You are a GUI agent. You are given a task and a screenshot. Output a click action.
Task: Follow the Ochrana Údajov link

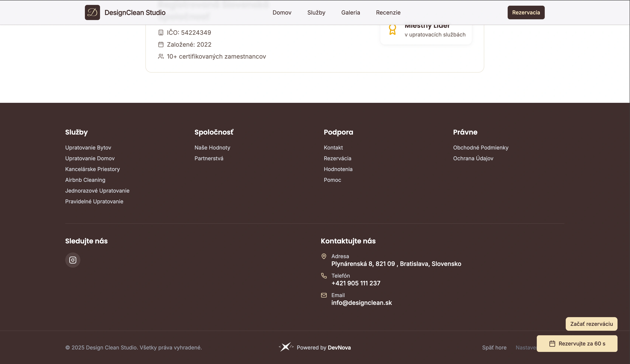pos(473,158)
